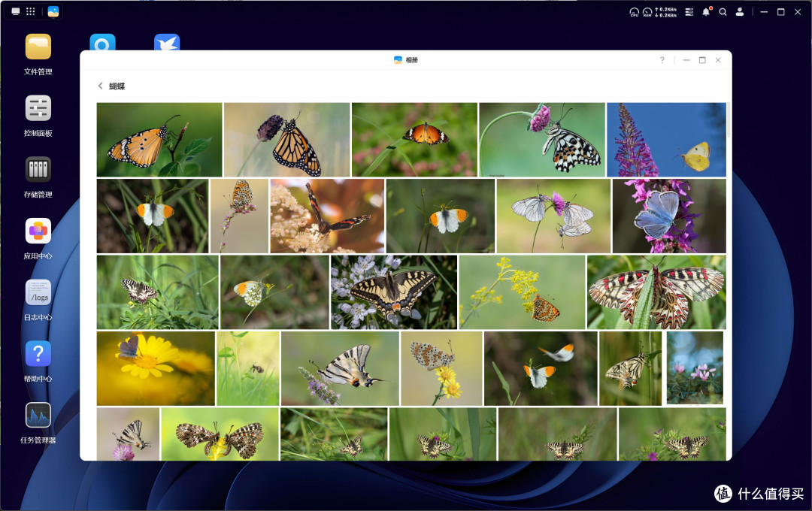Open photo of orange butterfly with spread wings over grass

click(414, 140)
